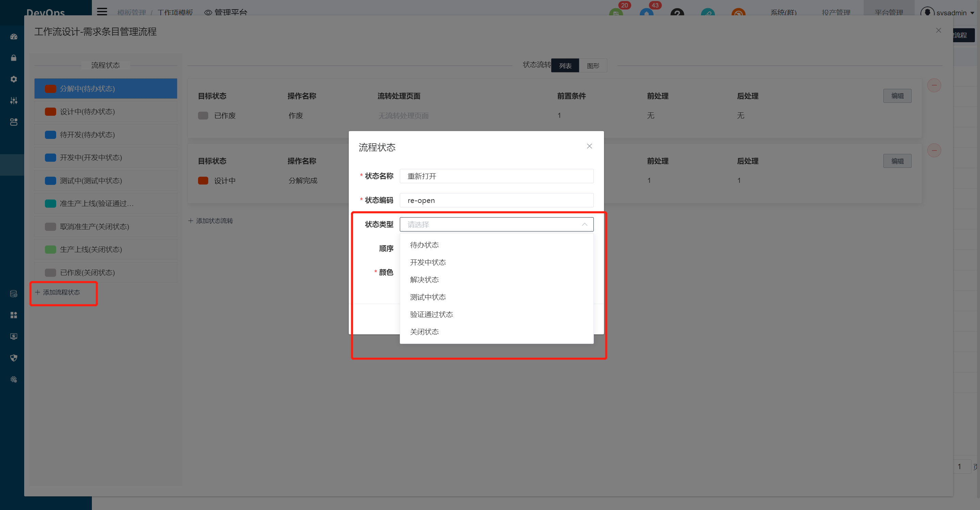Open the settings gear icon in the sidebar
The height and width of the screenshot is (510, 980).
pyautogui.click(x=14, y=79)
